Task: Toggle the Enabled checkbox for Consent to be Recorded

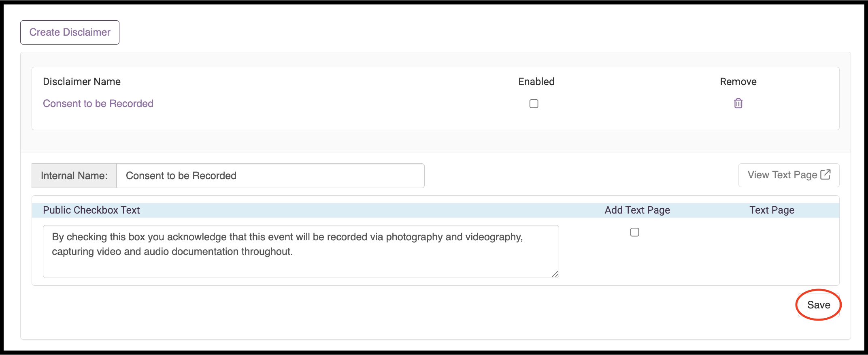Action: pos(534,104)
